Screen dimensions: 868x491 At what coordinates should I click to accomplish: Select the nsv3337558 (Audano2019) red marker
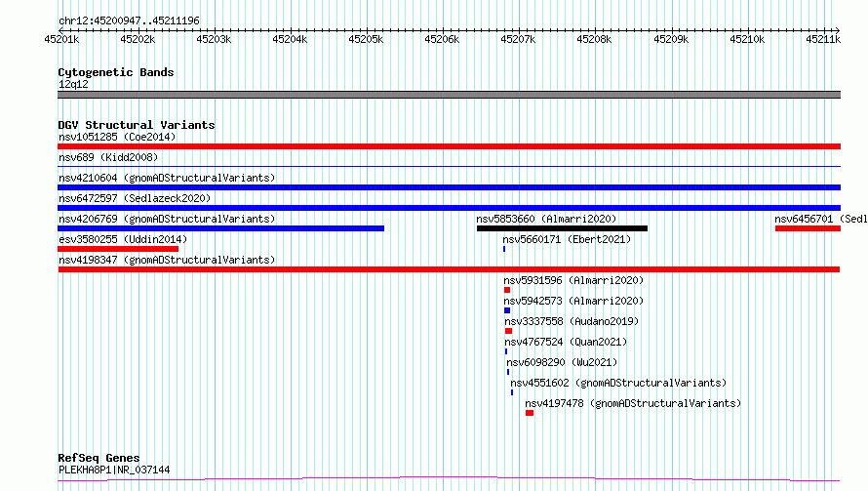(509, 331)
